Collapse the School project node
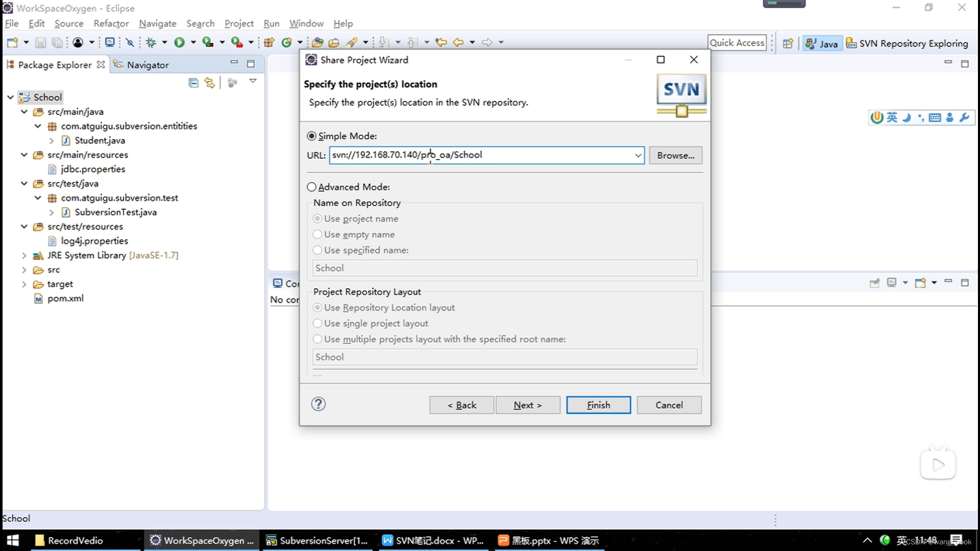Screen dimensions: 980x551 (x=10, y=97)
